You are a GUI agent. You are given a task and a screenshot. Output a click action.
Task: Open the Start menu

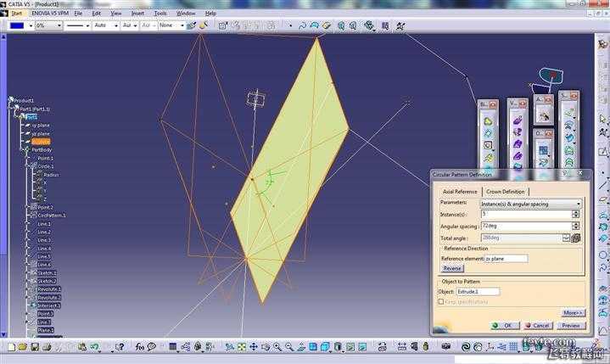16,14
